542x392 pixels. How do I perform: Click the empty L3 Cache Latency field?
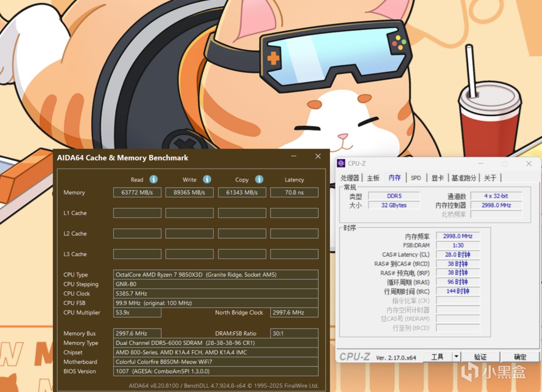294,254
